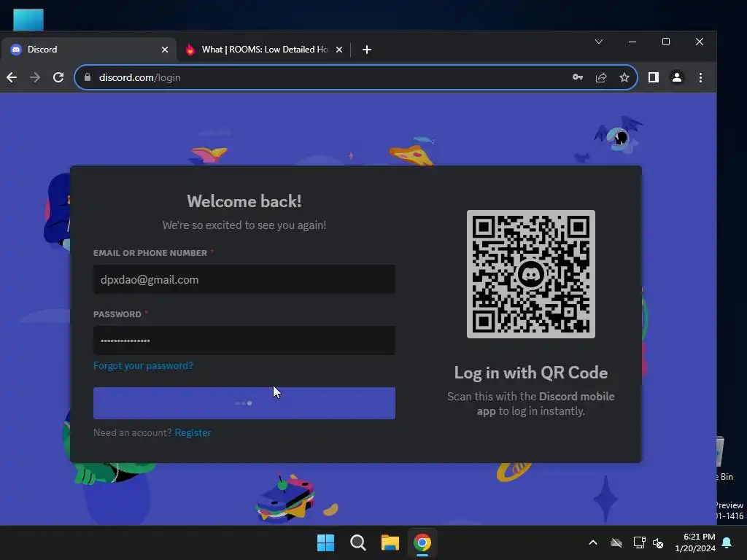Bookmark this tab with the star icon
This screenshot has height=560, width=747.
coord(624,77)
